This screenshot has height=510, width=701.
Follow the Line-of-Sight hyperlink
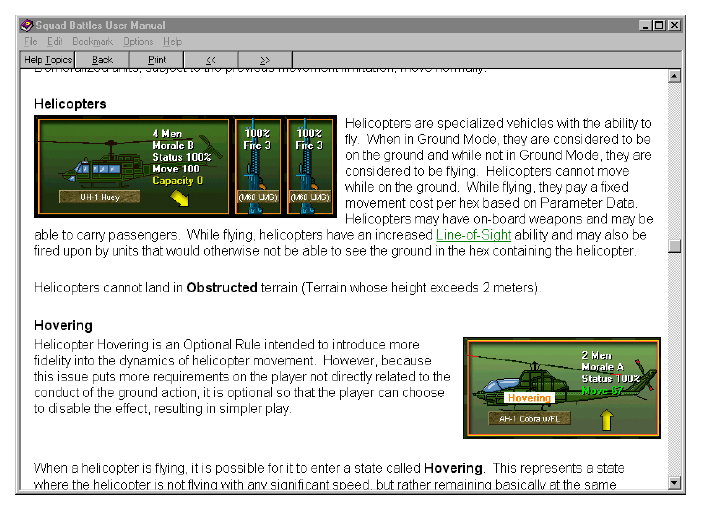473,235
